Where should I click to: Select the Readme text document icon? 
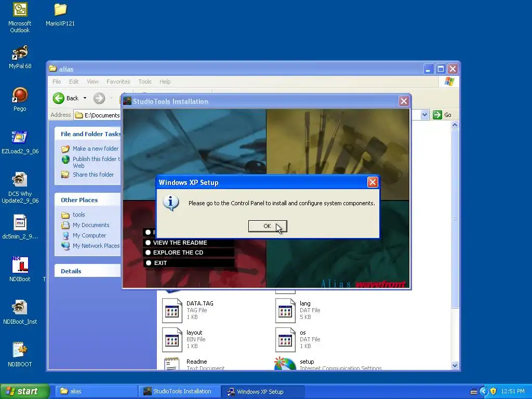point(172,363)
